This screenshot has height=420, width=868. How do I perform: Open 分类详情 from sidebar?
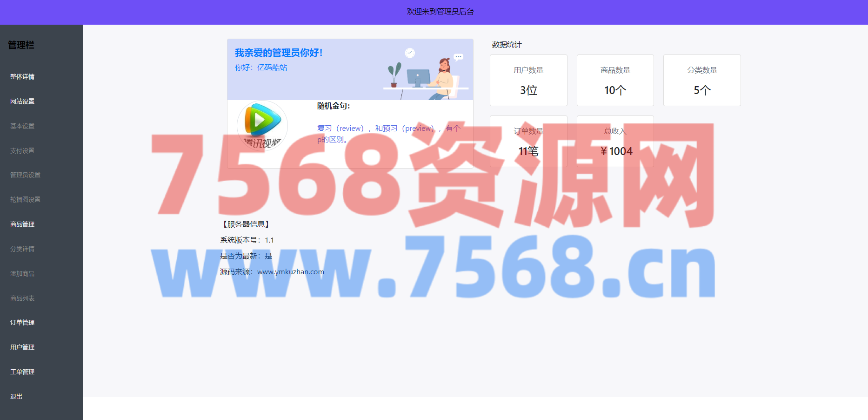22,249
